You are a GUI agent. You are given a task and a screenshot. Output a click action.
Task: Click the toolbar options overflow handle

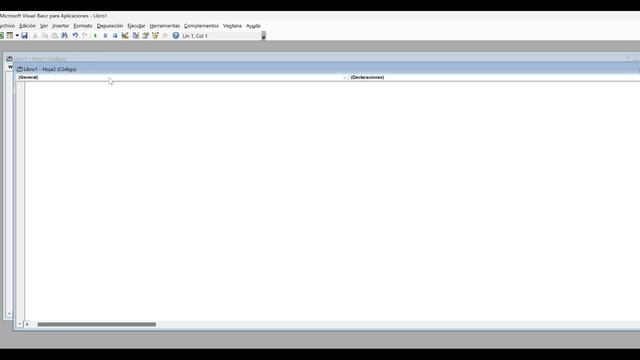coord(264,36)
